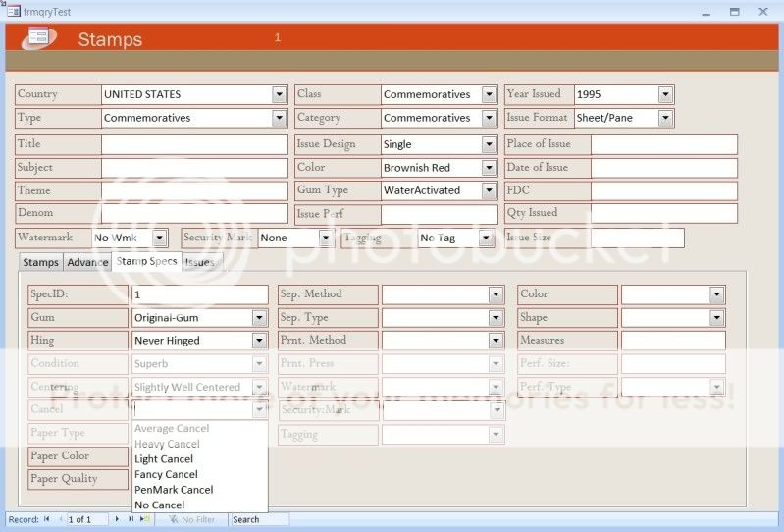Select the Stamp Specs tab

pos(146,261)
